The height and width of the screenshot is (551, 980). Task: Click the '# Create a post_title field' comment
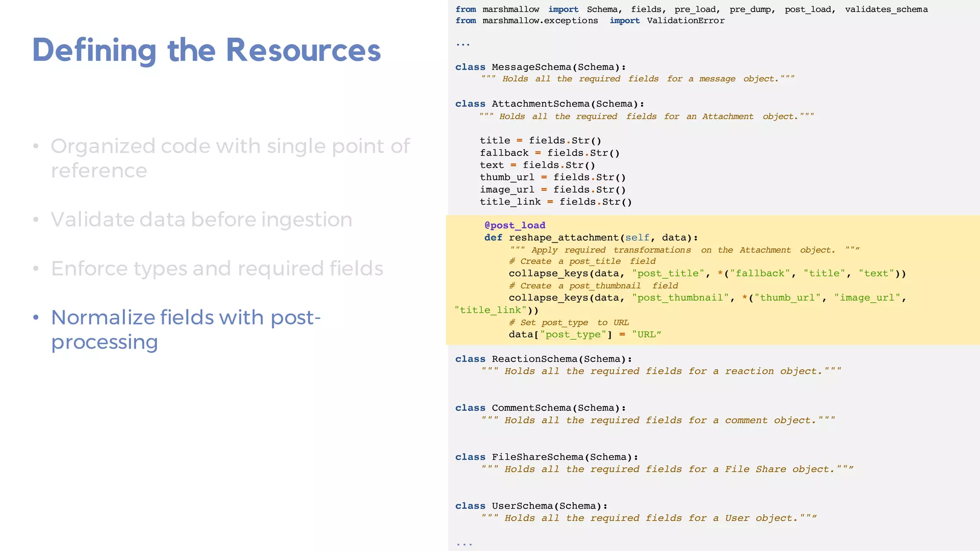tap(582, 261)
